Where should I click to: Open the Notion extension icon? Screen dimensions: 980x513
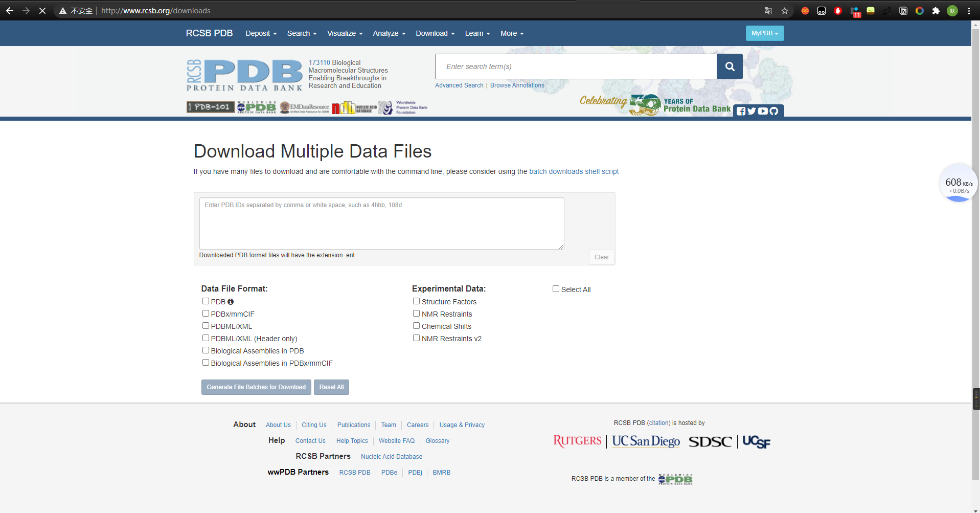coord(903,11)
